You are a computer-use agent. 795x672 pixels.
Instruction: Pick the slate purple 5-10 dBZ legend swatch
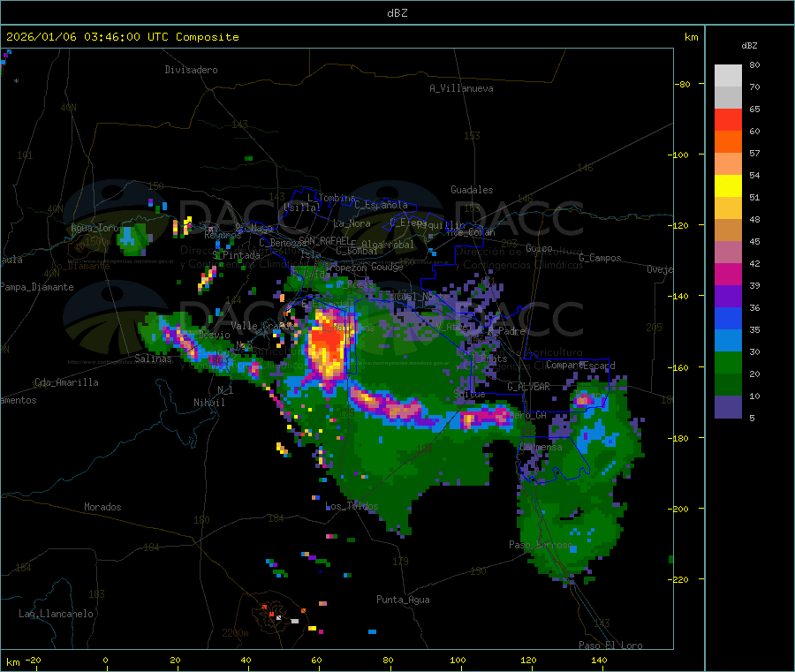coord(728,407)
